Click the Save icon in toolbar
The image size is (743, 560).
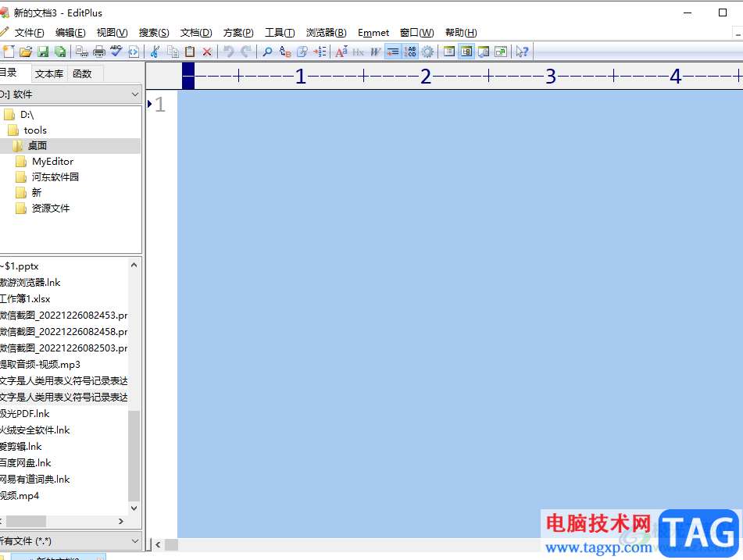point(43,52)
